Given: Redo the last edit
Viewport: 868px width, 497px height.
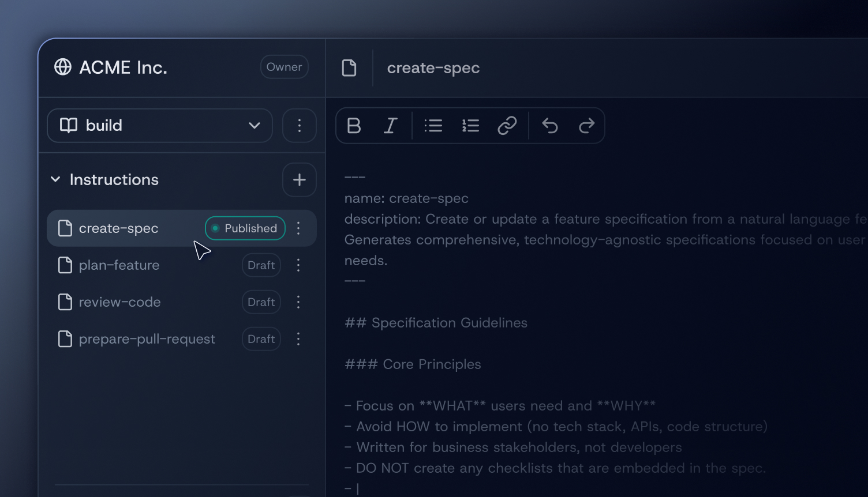Looking at the screenshot, I should coord(586,125).
